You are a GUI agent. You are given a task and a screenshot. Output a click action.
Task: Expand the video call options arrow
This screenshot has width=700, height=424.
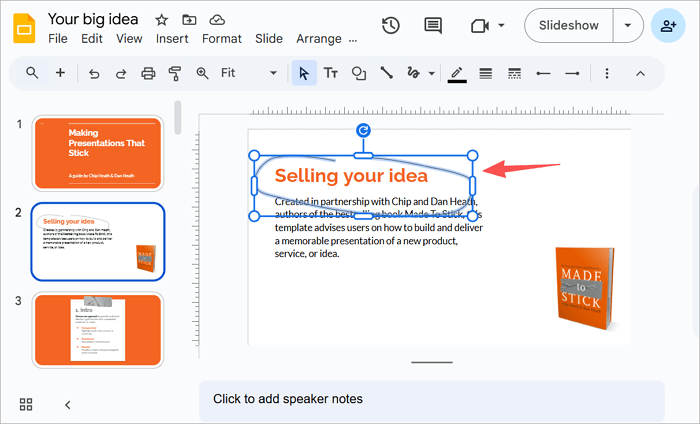pos(501,25)
